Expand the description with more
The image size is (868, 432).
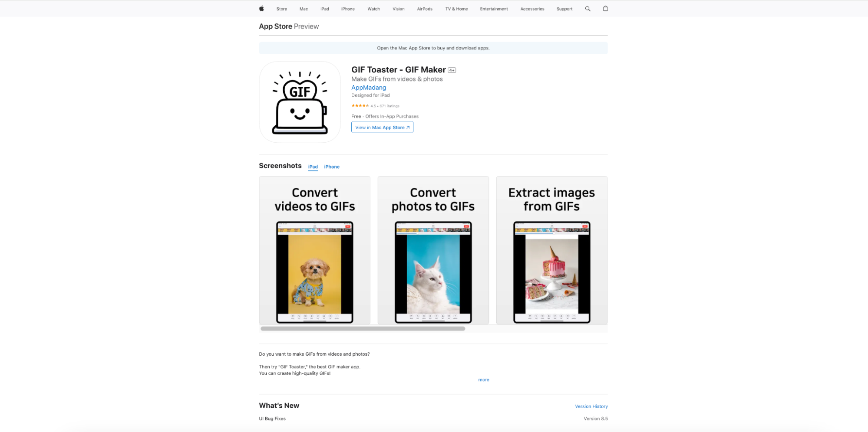(x=483, y=380)
